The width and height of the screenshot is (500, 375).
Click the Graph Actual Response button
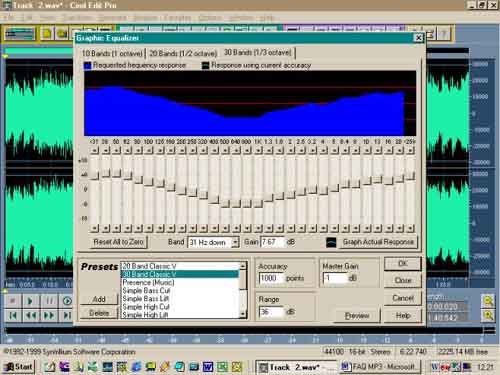[x=378, y=242]
